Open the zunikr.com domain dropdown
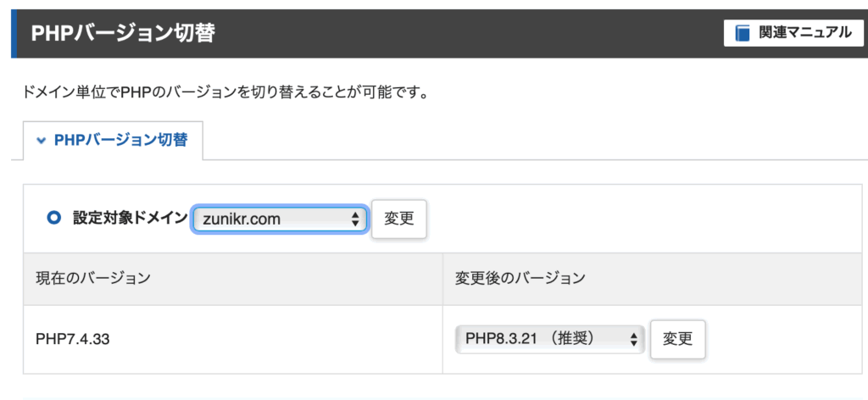The image size is (868, 400). tap(280, 219)
